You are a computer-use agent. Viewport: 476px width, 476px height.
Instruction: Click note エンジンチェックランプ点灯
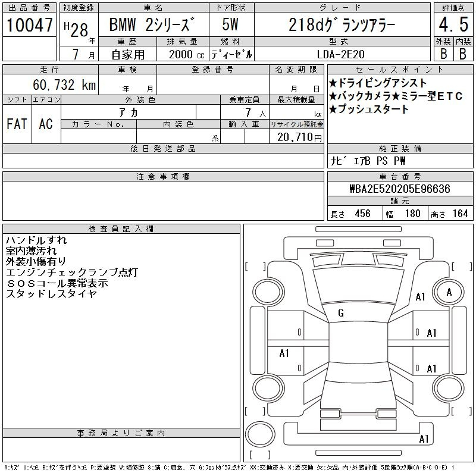pyautogui.click(x=72, y=273)
